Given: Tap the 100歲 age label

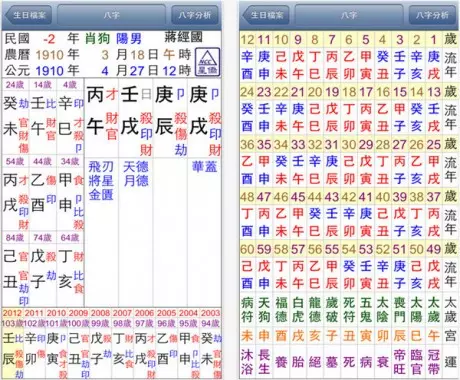Looking at the screenshot, I should pyautogui.click(x=78, y=323).
